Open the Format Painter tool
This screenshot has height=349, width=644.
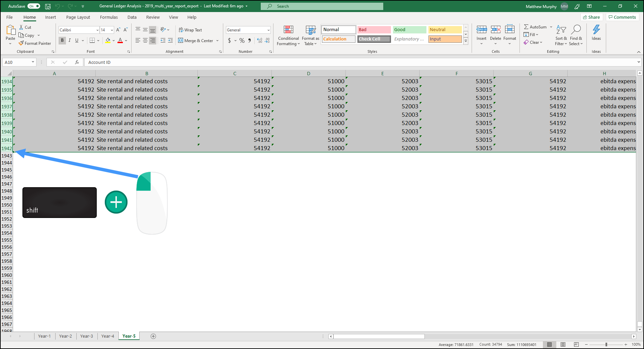[35, 43]
